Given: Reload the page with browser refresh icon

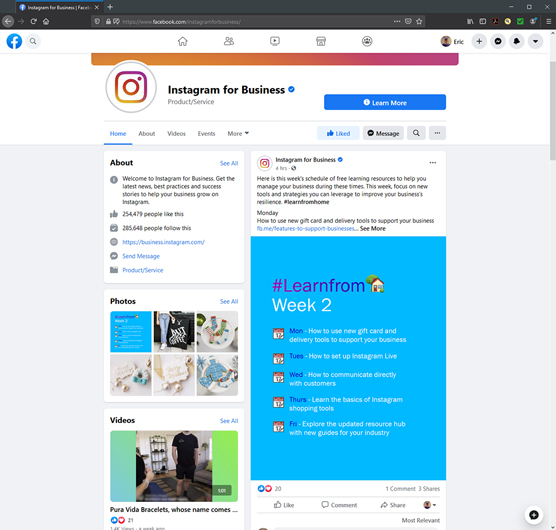Looking at the screenshot, I should pyautogui.click(x=33, y=22).
